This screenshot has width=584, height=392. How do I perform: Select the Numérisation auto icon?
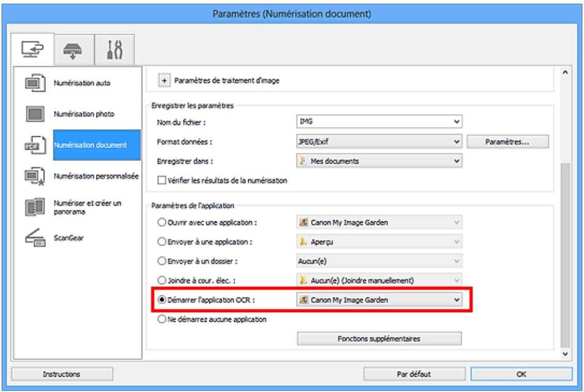[x=36, y=83]
